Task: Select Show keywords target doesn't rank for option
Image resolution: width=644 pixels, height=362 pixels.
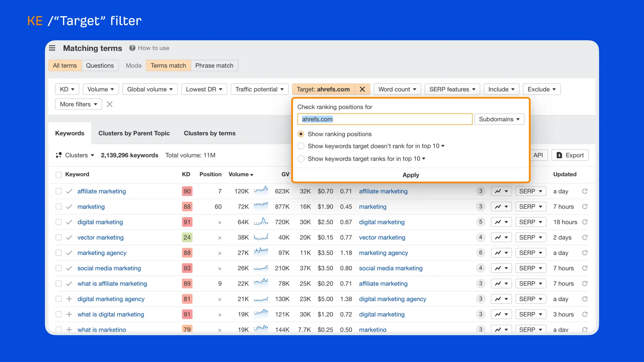Action: pos(301,146)
